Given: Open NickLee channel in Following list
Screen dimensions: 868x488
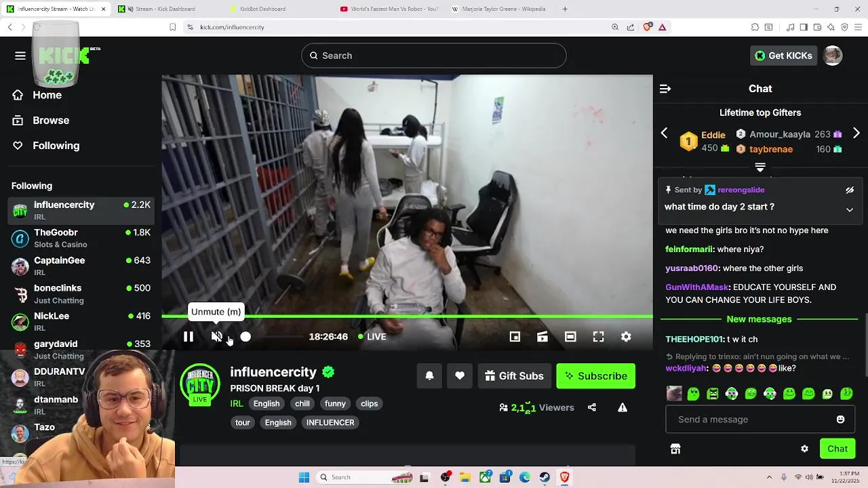Looking at the screenshot, I should pos(82,321).
